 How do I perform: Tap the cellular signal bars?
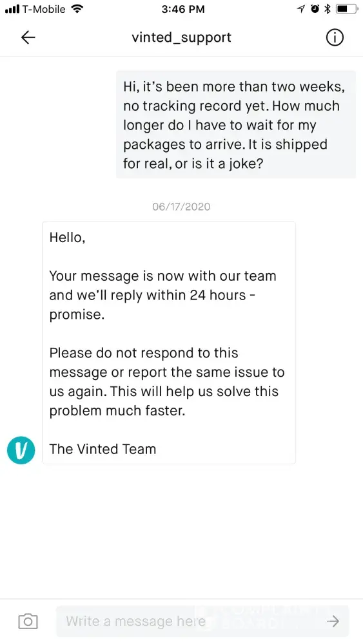(12, 9)
